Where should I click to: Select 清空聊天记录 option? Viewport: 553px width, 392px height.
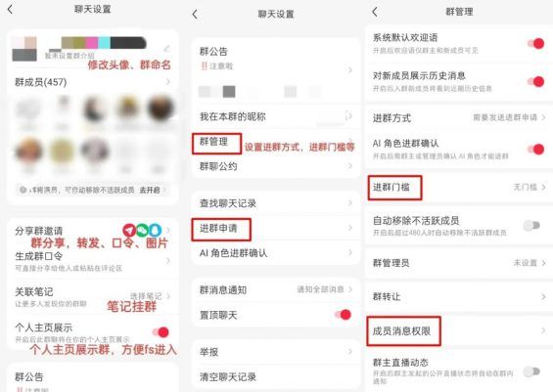coord(275,377)
